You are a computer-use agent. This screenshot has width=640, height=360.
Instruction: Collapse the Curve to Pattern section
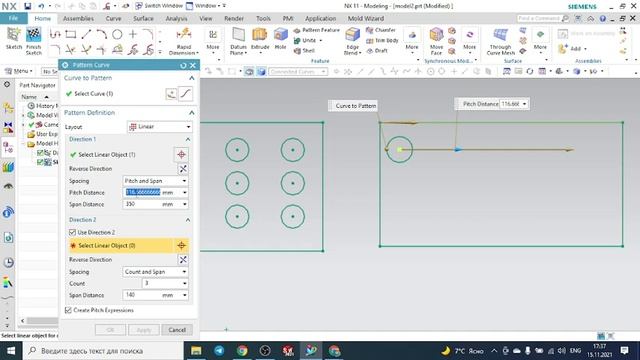191,78
